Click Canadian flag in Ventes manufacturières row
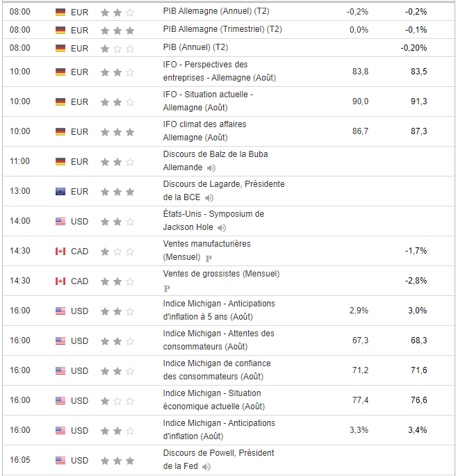 click(60, 251)
